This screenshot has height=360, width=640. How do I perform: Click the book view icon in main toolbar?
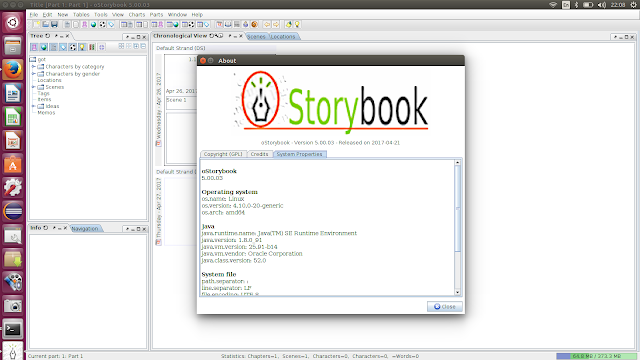pos(228,24)
